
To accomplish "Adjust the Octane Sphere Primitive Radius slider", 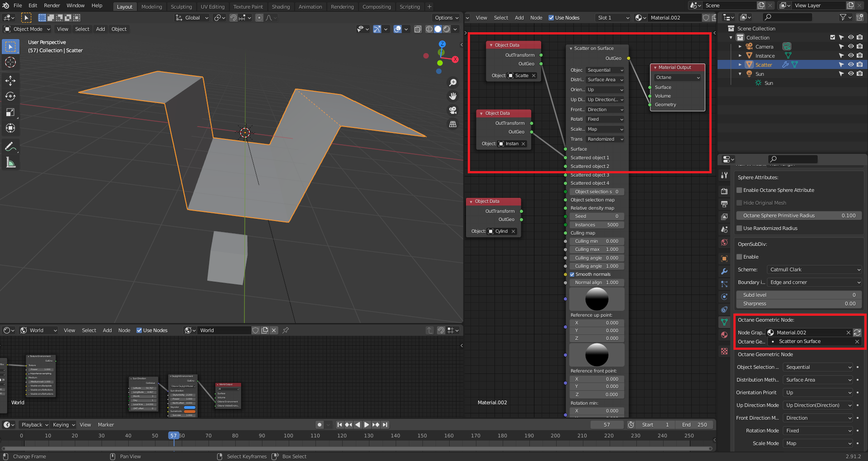I will [799, 216].
